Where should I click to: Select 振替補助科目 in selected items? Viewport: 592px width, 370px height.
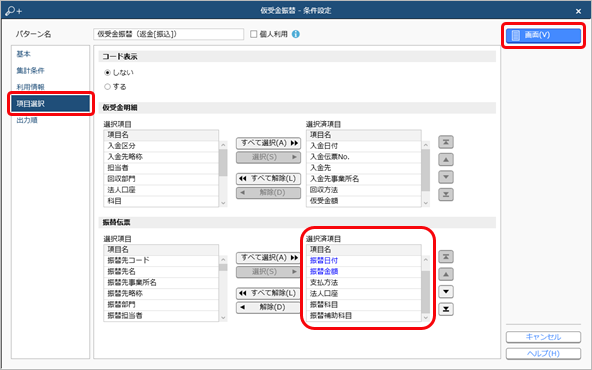pyautogui.click(x=364, y=316)
